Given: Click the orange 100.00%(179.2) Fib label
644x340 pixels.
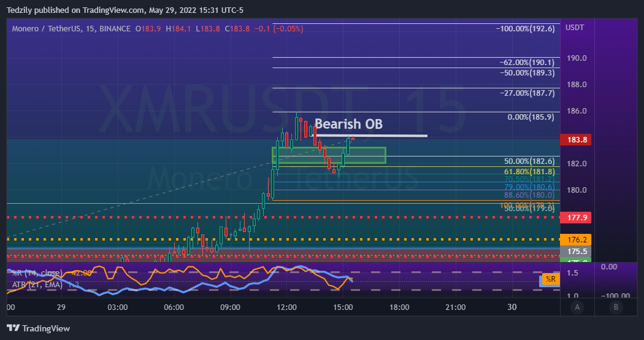Looking at the screenshot, I should coord(527,205).
